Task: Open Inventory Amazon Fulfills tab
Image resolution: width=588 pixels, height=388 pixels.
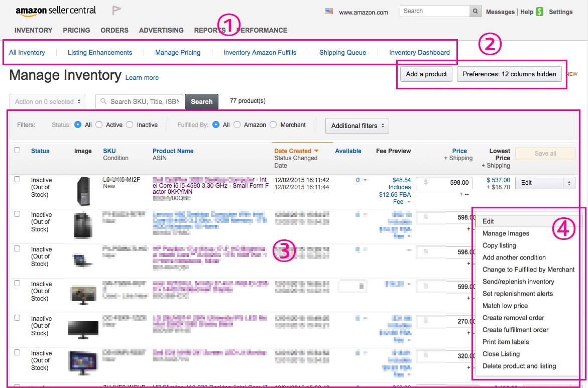Action: click(260, 53)
